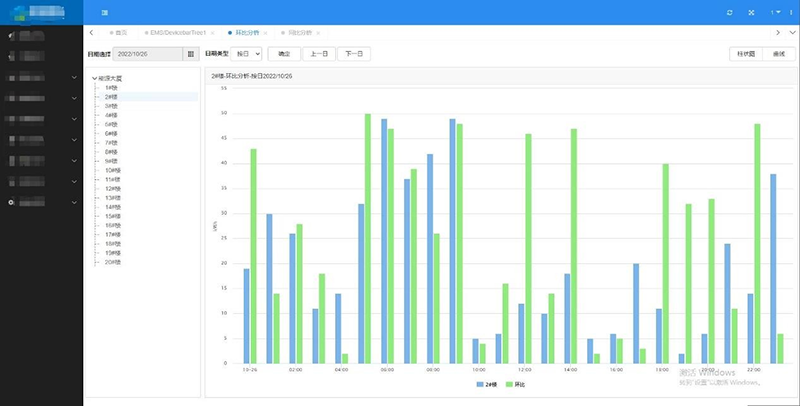Image resolution: width=800 pixels, height=406 pixels.
Task: Open the user account dropdown in header
Action: click(x=777, y=12)
